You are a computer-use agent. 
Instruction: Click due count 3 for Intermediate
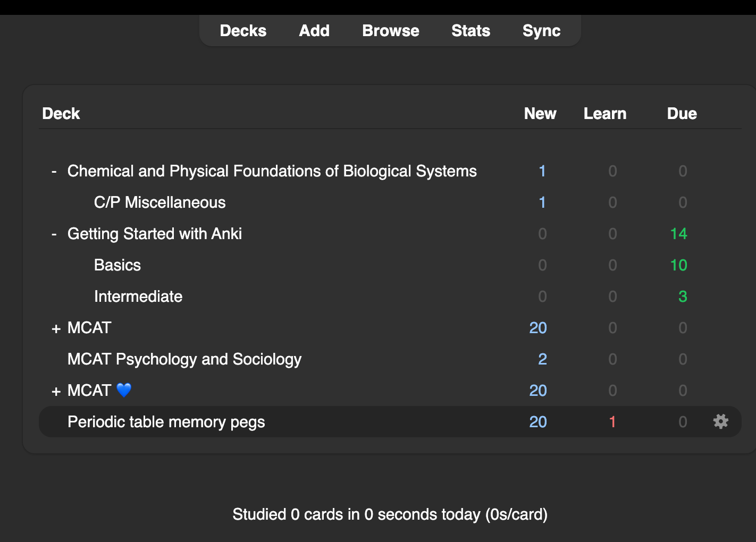click(683, 297)
